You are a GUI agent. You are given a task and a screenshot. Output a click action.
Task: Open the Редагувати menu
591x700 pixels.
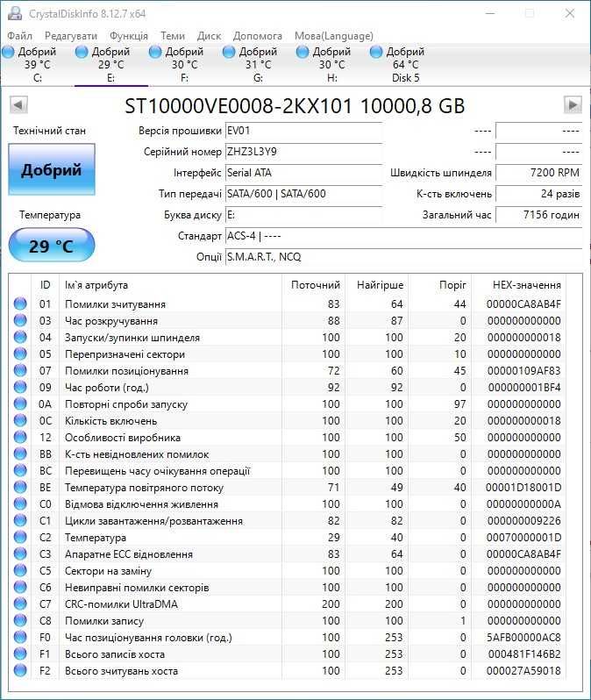[70, 36]
